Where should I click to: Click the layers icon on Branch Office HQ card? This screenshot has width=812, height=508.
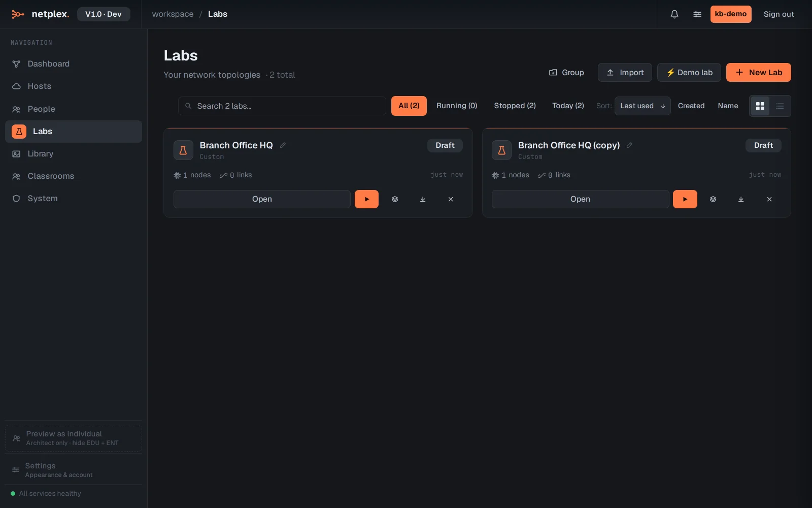[395, 199]
